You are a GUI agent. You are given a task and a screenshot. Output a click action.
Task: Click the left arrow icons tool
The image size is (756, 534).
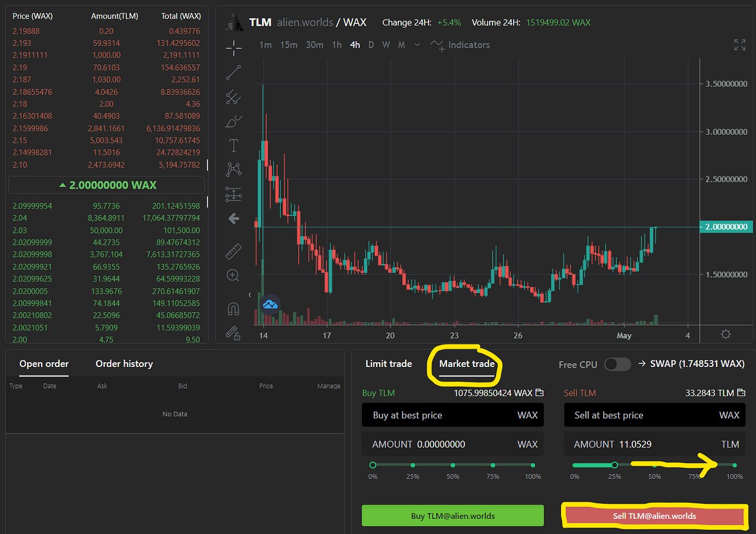[x=233, y=218]
